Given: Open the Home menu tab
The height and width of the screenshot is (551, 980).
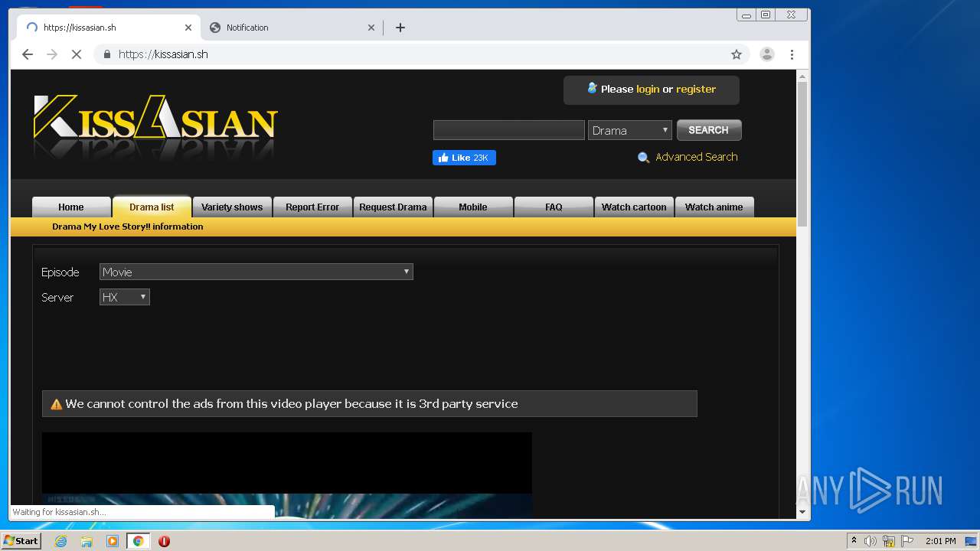Looking at the screenshot, I should [71, 207].
